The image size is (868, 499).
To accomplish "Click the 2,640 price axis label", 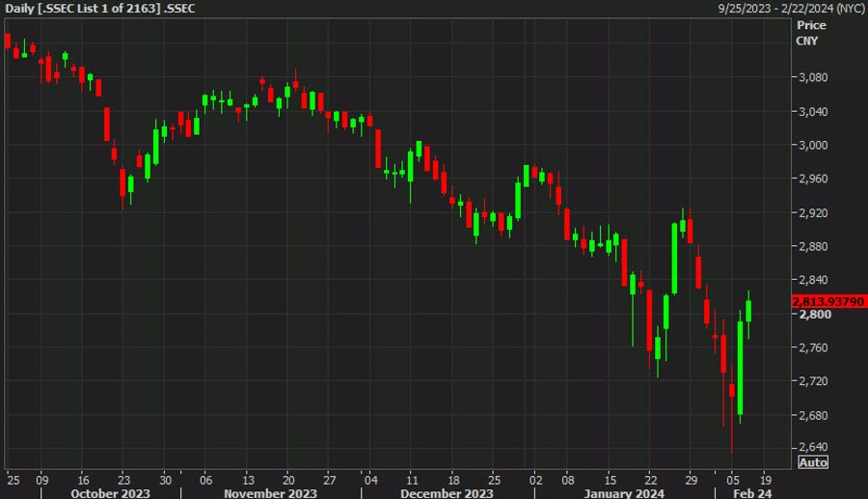I will [x=813, y=447].
